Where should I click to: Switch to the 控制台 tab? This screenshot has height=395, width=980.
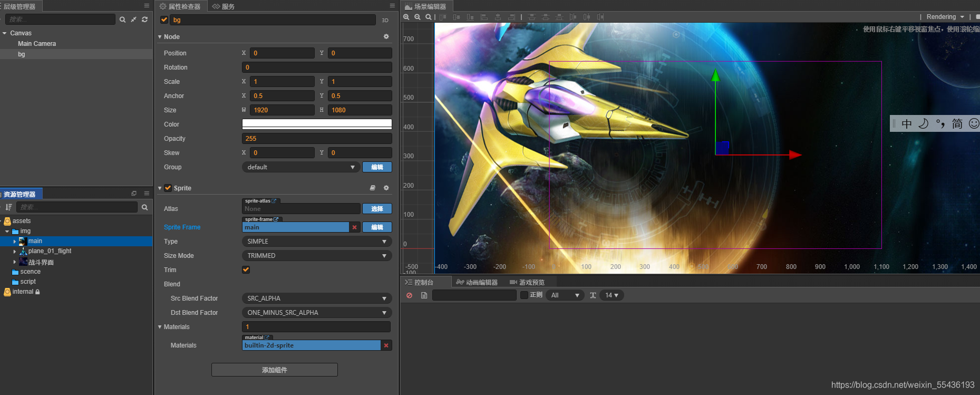pos(420,282)
